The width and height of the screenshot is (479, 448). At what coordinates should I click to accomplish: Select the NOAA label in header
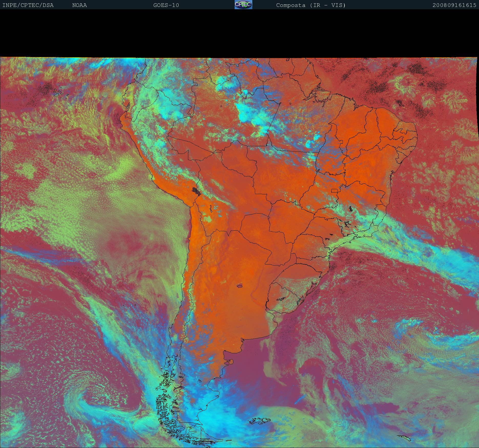(x=79, y=5)
